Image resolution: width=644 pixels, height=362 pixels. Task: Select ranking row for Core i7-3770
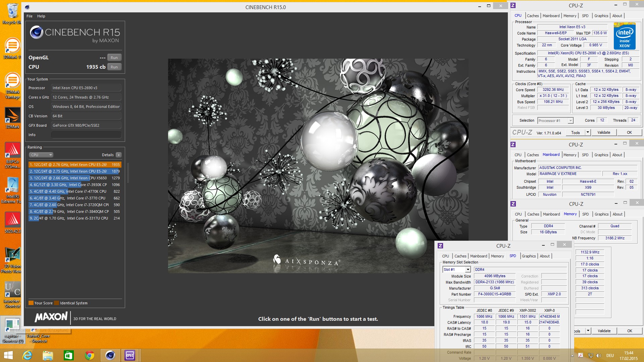75,198
